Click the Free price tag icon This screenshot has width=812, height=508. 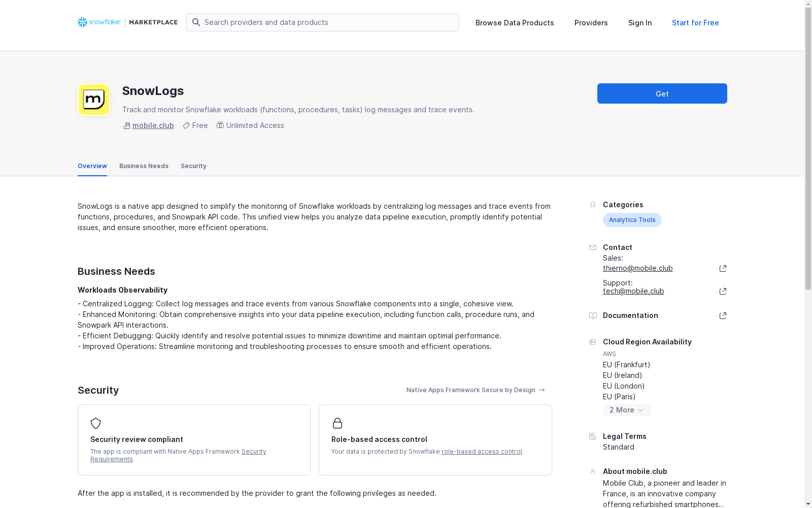(x=186, y=125)
